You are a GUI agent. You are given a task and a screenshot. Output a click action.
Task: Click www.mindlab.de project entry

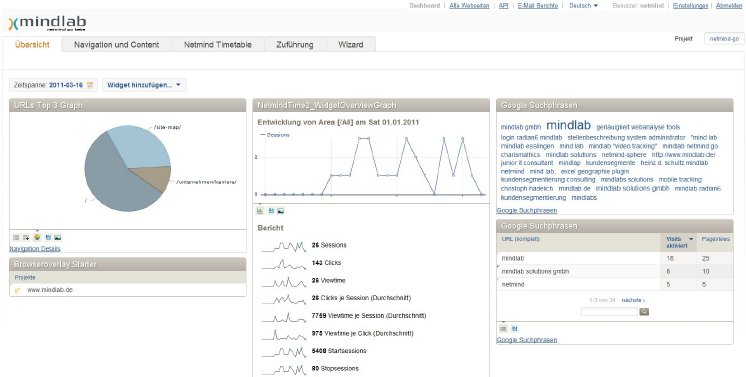50,290
